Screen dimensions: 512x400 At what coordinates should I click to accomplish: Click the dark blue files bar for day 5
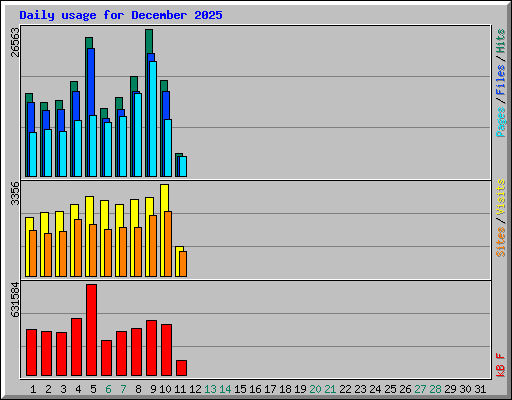(x=91, y=82)
